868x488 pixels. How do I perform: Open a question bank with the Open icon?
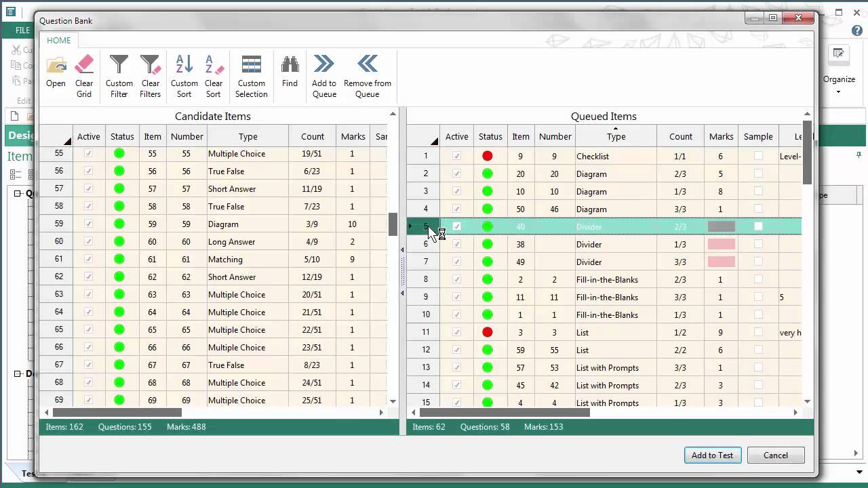[56, 66]
